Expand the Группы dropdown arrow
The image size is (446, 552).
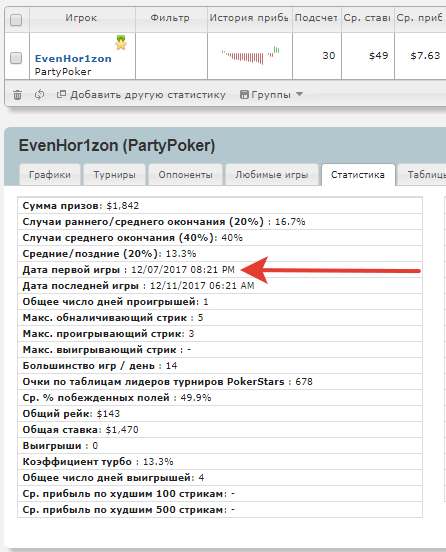point(299,94)
